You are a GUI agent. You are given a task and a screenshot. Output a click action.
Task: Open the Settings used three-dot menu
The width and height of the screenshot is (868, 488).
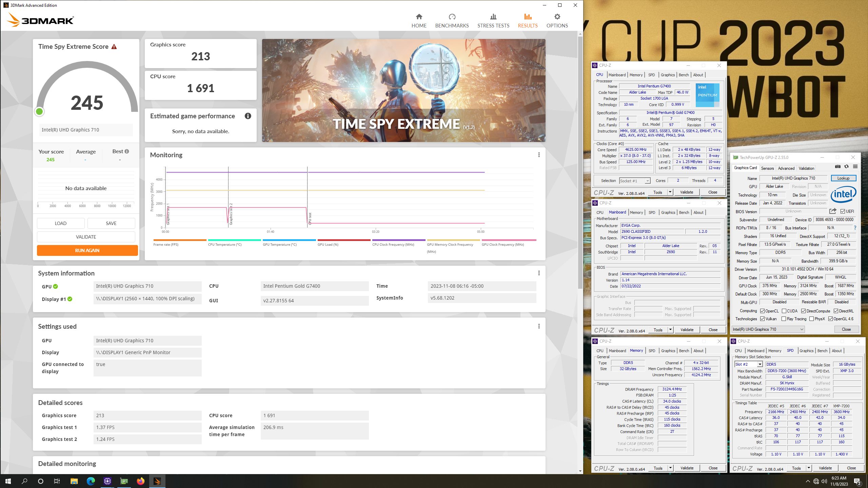[539, 326]
